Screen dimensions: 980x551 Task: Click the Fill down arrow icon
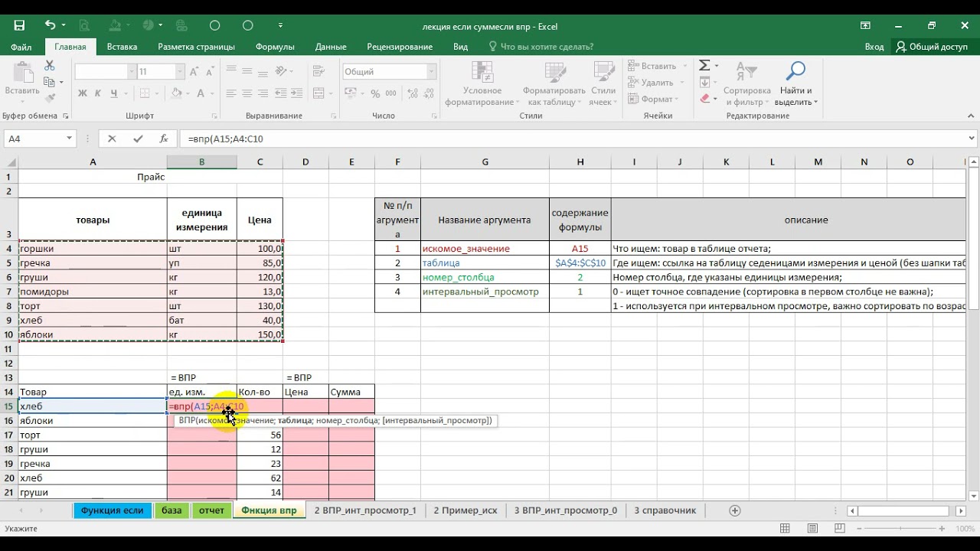[704, 81]
